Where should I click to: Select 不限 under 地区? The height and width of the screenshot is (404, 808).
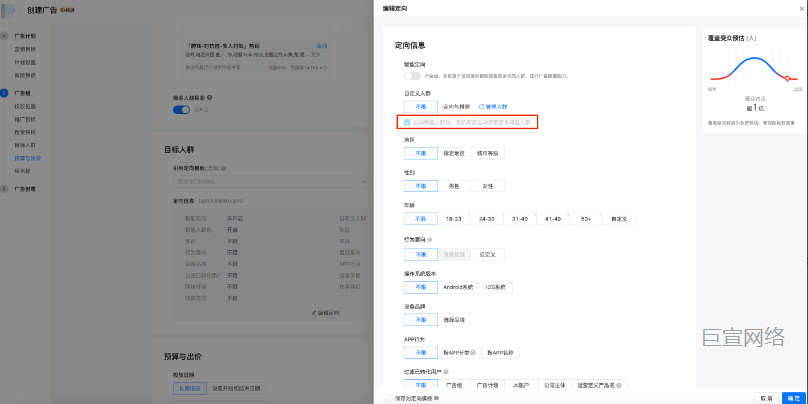[x=421, y=154]
